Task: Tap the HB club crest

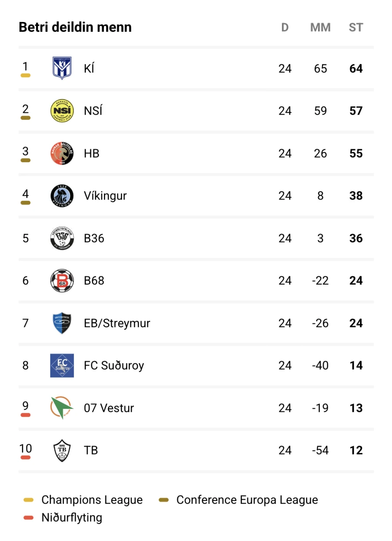Action: 62,153
